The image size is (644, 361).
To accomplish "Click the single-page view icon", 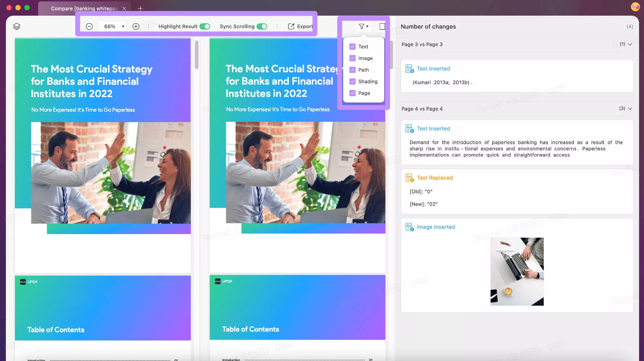I will pyautogui.click(x=382, y=26).
